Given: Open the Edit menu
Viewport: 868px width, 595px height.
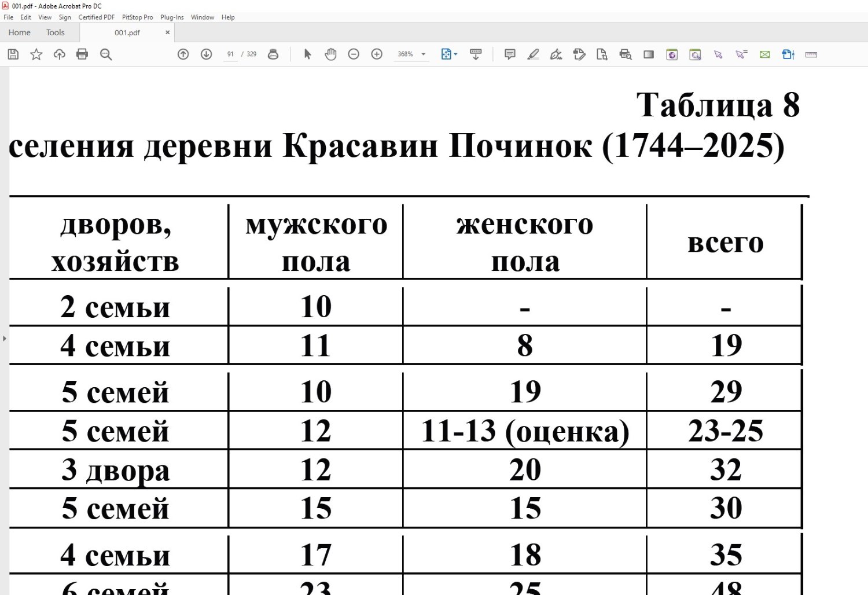Looking at the screenshot, I should coord(25,17).
